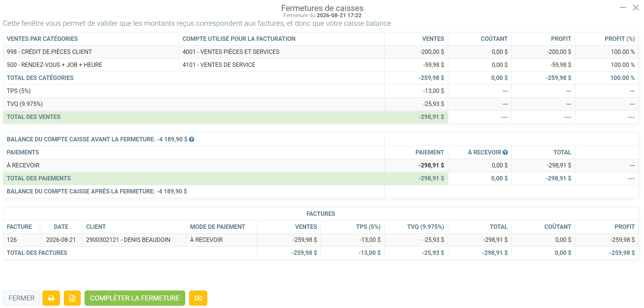The height and width of the screenshot is (308, 644).
Task: Select invoice 126 row
Action: (x=321, y=240)
